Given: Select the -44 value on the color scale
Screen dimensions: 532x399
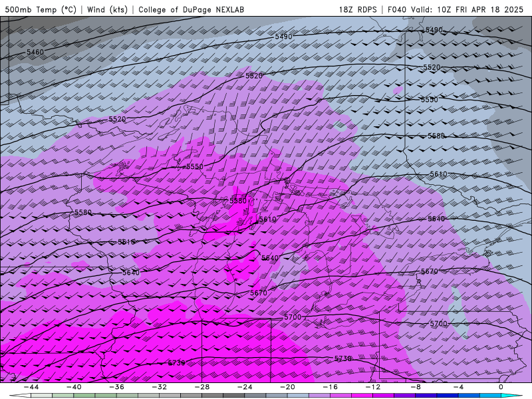Looking at the screenshot, I should point(31,387).
